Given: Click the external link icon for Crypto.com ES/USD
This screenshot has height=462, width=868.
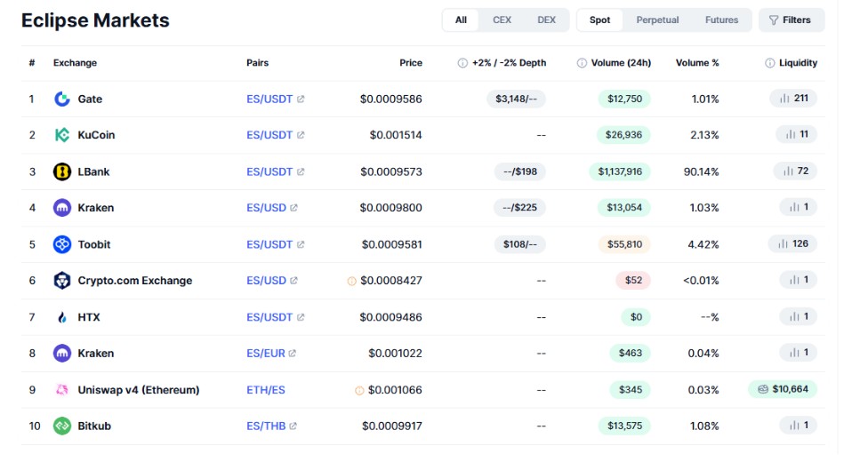Looking at the screenshot, I should point(294,281).
